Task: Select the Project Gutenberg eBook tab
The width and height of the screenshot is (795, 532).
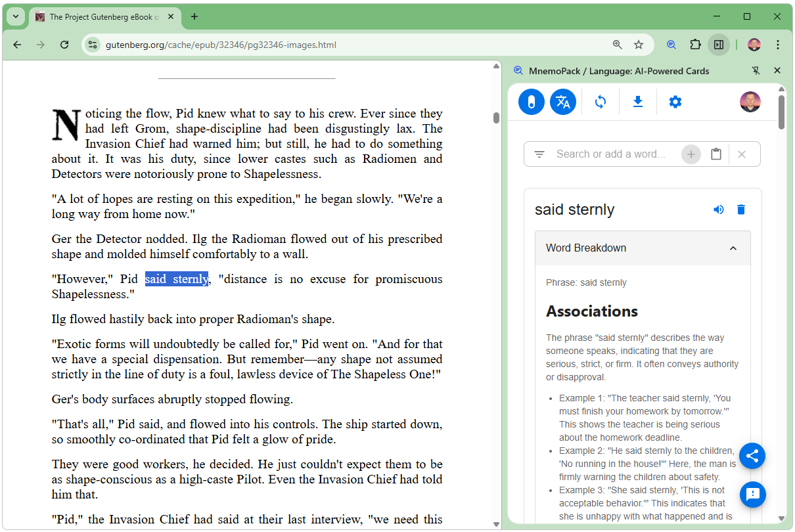Action: [99, 16]
